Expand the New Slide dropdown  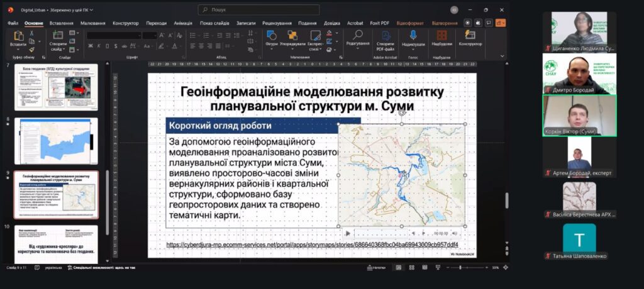58,48
